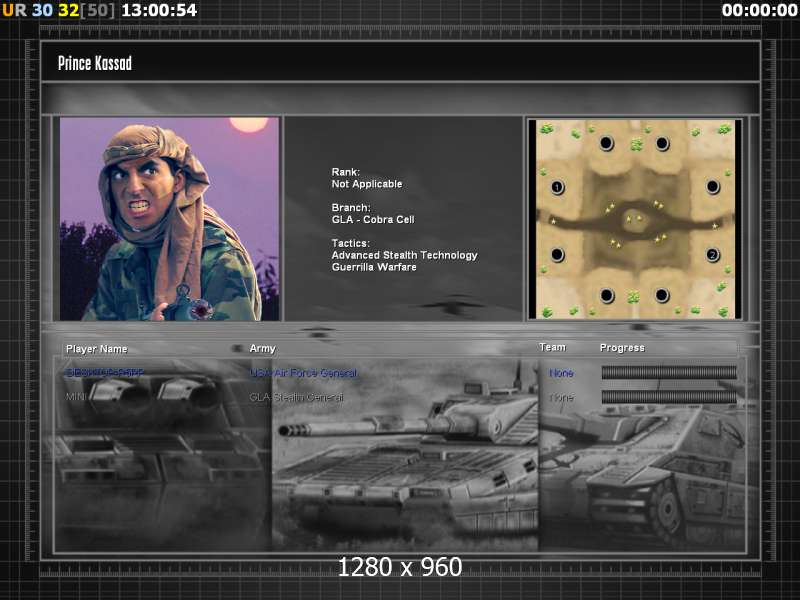Select start position marker 2 on map
The width and height of the screenshot is (800, 600).
[x=713, y=255]
